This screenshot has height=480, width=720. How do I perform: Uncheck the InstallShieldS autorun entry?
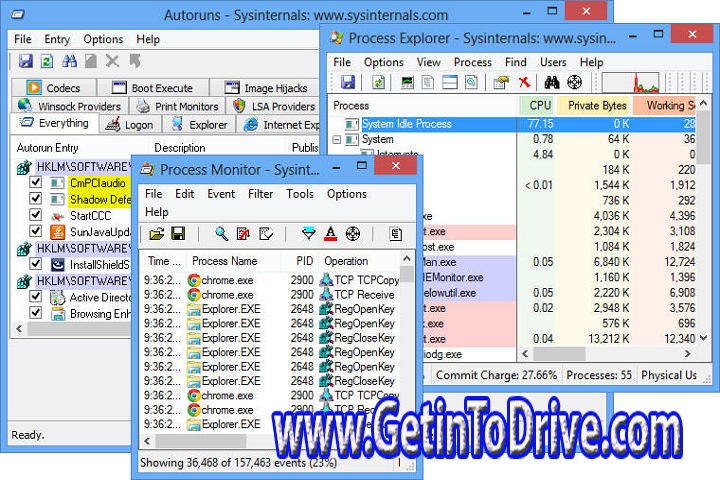click(35, 264)
